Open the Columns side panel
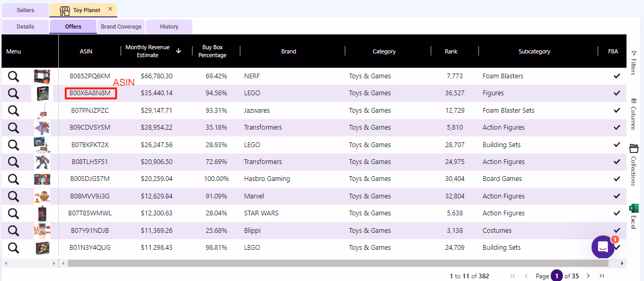Screen dimensions: 644x281 633,114
